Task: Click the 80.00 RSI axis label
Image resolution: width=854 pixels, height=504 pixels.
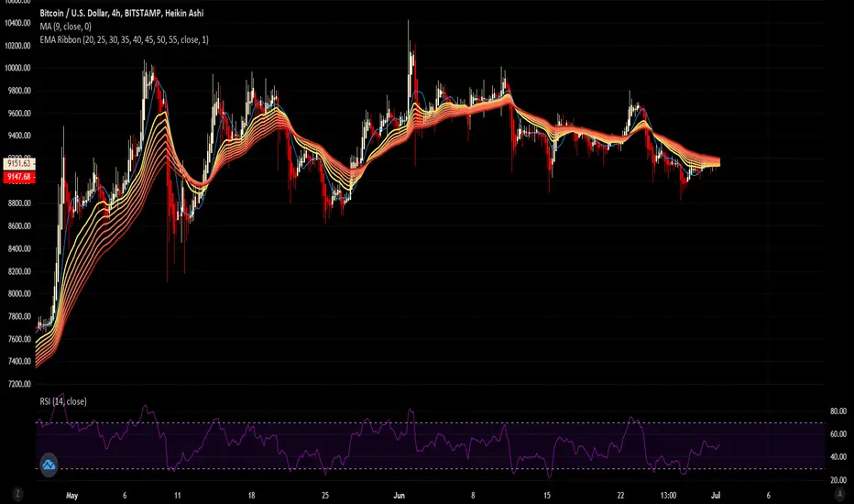Action: point(838,411)
